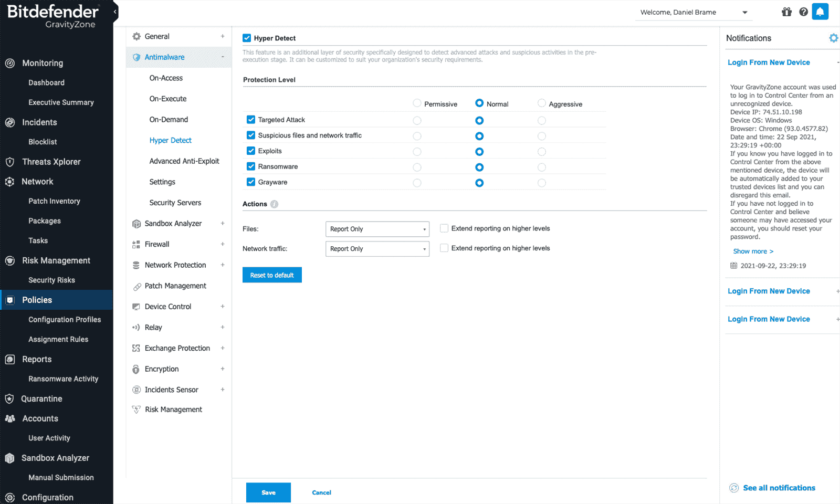The height and width of the screenshot is (504, 840).
Task: Go to the Dashboard page
Action: tap(46, 83)
